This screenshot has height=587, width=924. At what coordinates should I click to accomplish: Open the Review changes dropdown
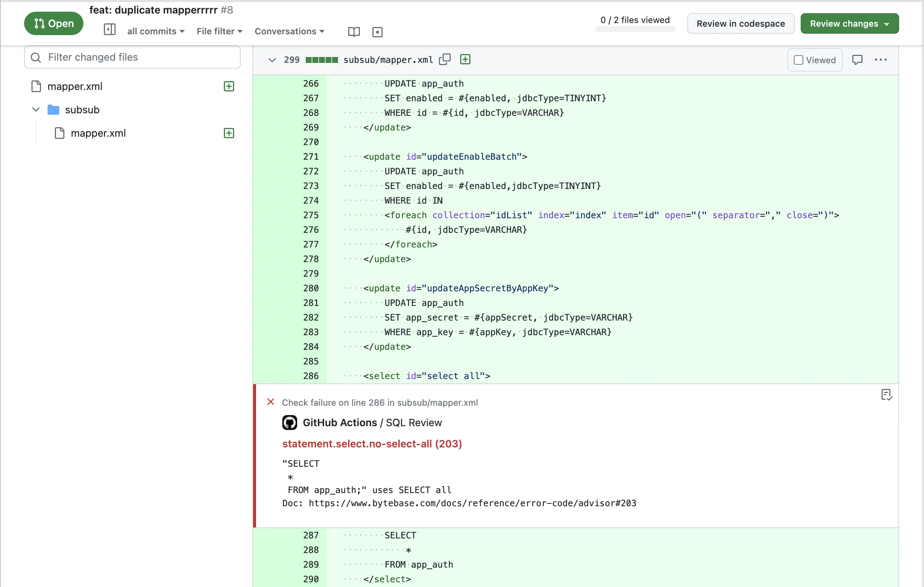(x=849, y=23)
